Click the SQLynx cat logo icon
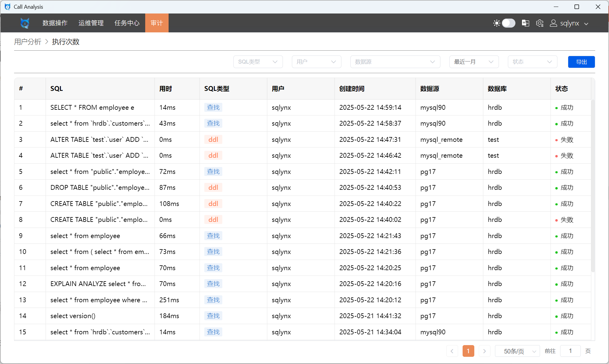This screenshot has width=609, height=364. [x=25, y=23]
